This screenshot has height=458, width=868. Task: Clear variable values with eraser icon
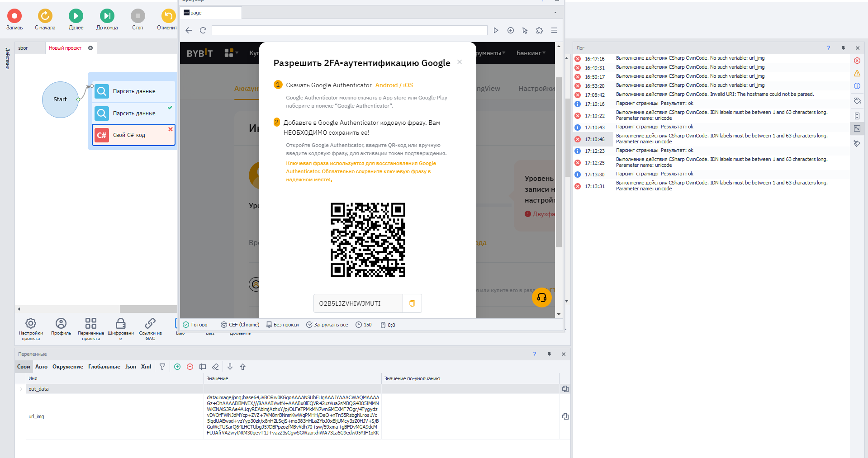[215, 367]
